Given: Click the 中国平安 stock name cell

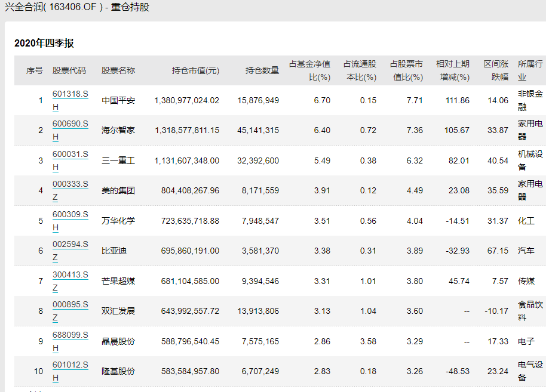Looking at the screenshot, I should [x=118, y=100].
